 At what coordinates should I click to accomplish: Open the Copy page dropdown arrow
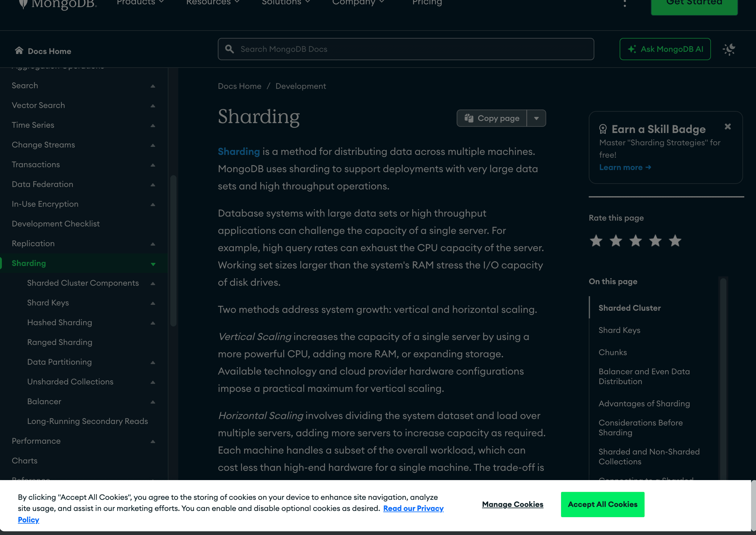click(536, 118)
